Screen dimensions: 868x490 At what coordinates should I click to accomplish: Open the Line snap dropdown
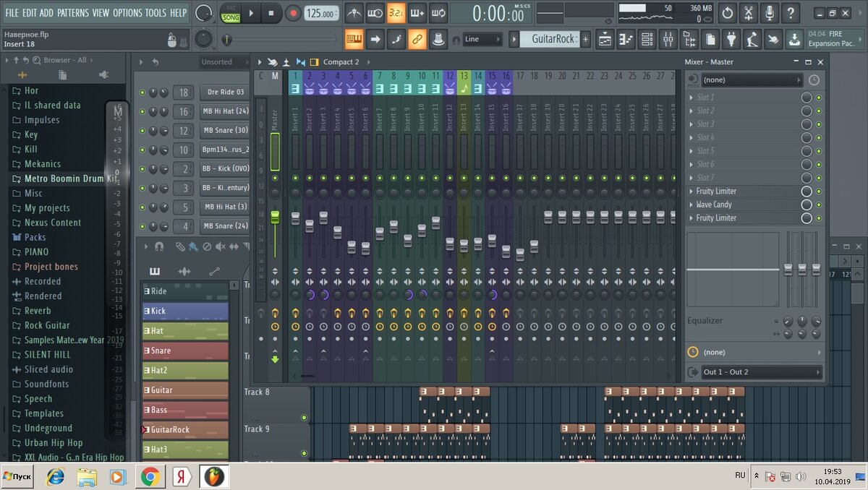point(482,39)
